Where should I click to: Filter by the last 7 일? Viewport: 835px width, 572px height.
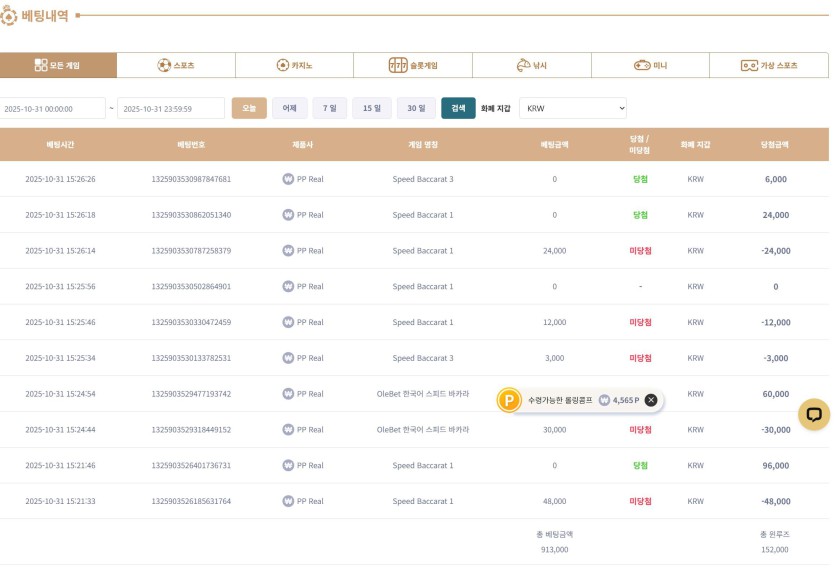(330, 108)
